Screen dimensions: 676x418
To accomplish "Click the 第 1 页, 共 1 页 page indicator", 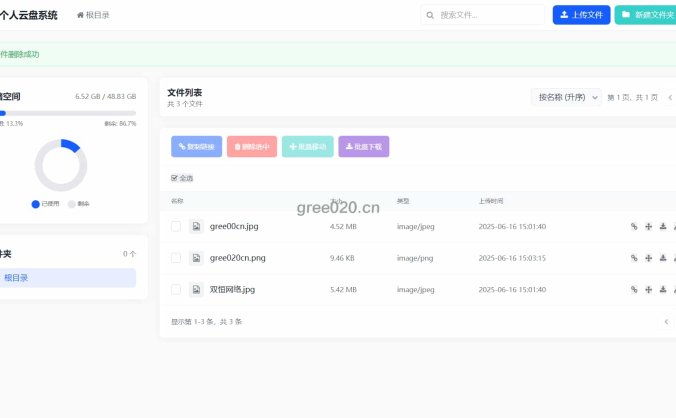I will pyautogui.click(x=632, y=97).
